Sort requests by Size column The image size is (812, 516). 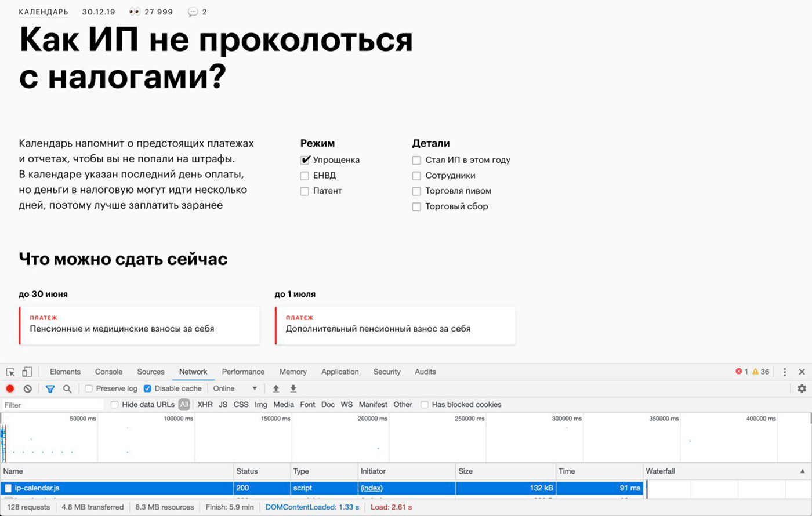coord(506,471)
